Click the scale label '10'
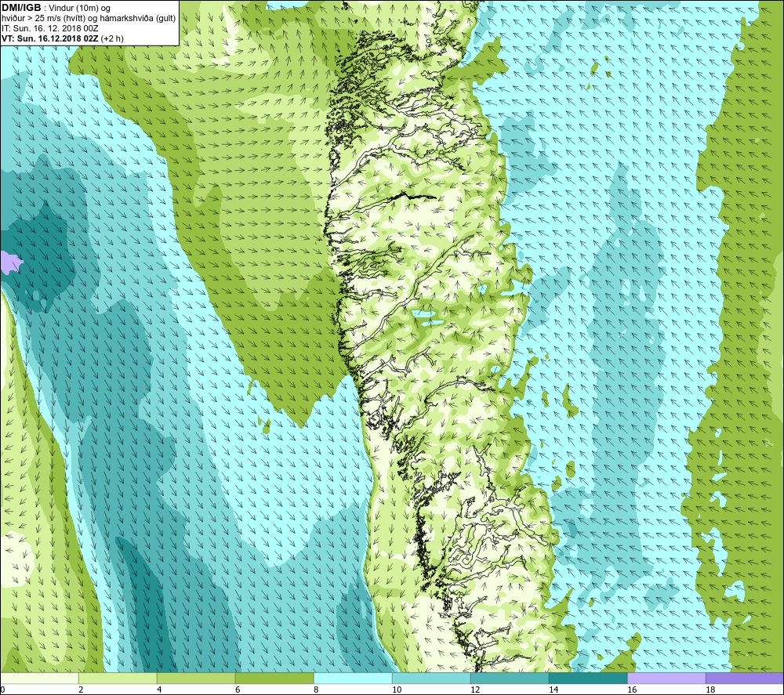The image size is (784, 695). click(397, 690)
